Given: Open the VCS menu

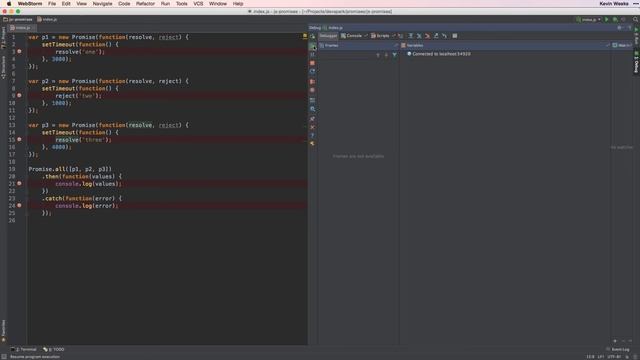Looking at the screenshot, I should pos(198,4).
